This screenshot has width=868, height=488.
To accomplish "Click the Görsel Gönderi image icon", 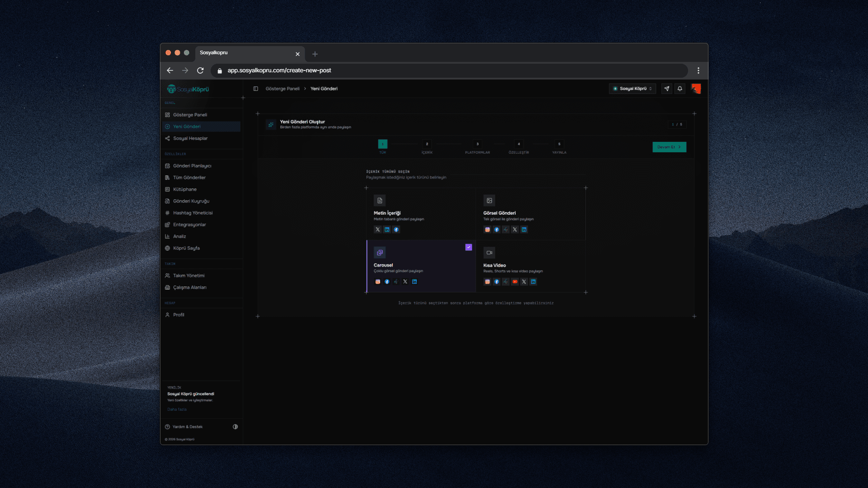I will tap(489, 201).
